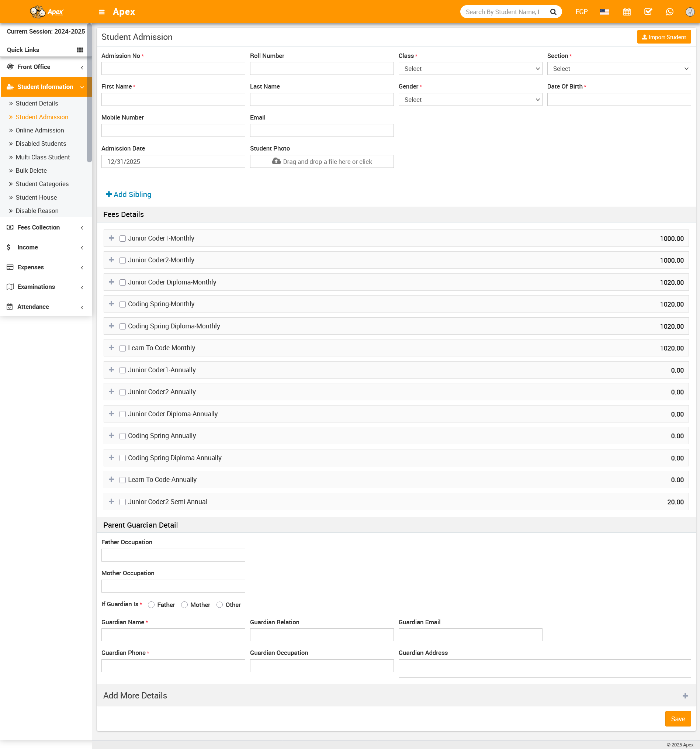Tick the Learn To Code-Annually checkbox
The height and width of the screenshot is (749, 700).
122,480
